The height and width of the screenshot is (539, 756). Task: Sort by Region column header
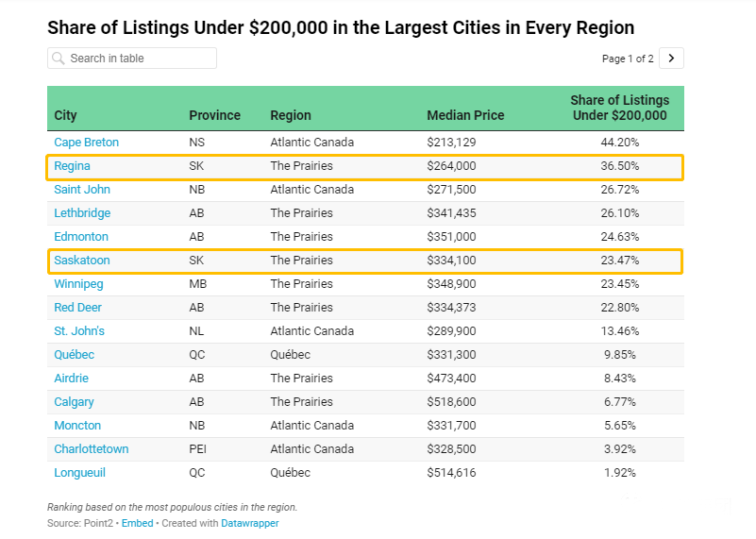(291, 115)
